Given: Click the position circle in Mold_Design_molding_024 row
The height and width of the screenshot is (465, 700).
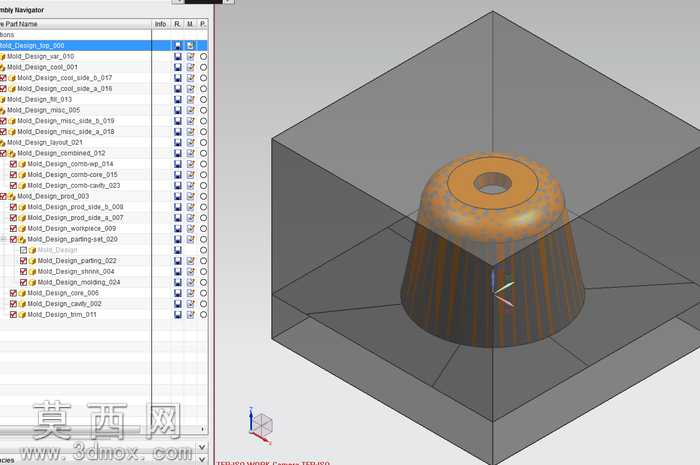Looking at the screenshot, I should [203, 282].
